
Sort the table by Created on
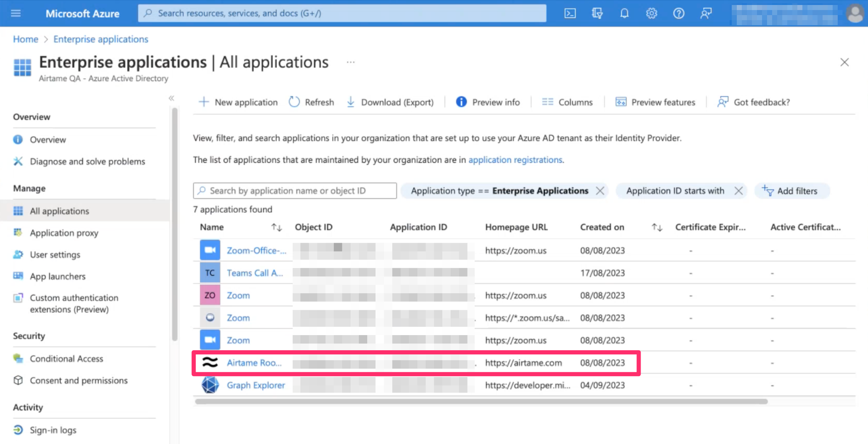657,227
